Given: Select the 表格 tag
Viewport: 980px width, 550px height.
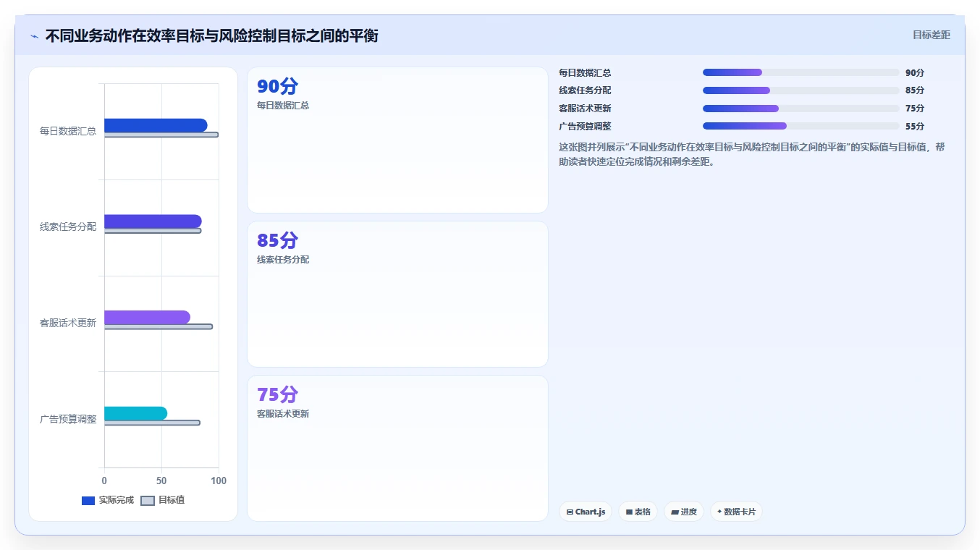Looking at the screenshot, I should pos(638,512).
